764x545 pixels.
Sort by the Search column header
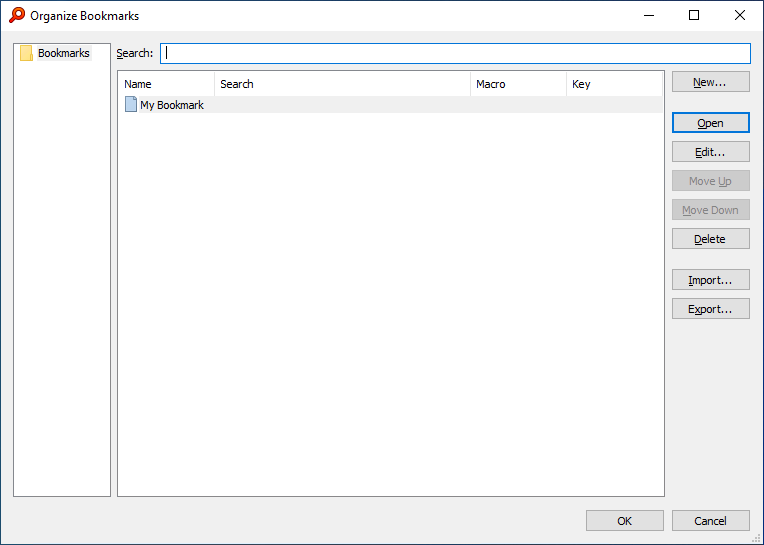click(x=343, y=84)
